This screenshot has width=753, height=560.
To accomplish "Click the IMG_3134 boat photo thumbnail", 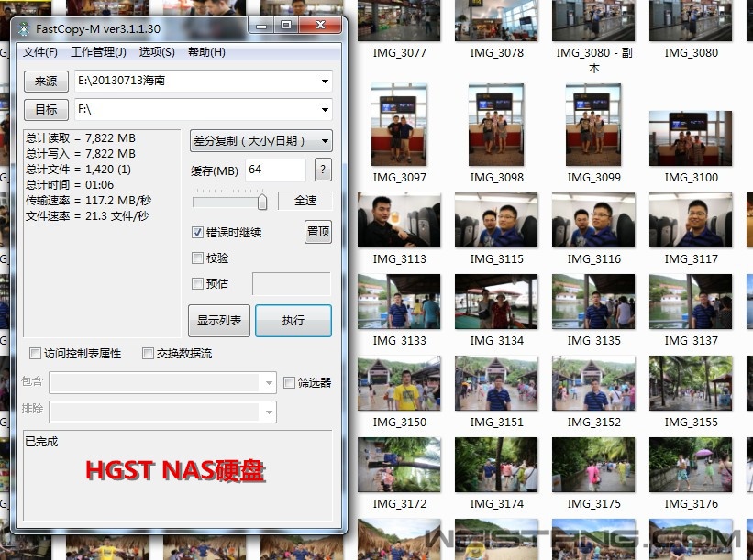I will point(496,302).
